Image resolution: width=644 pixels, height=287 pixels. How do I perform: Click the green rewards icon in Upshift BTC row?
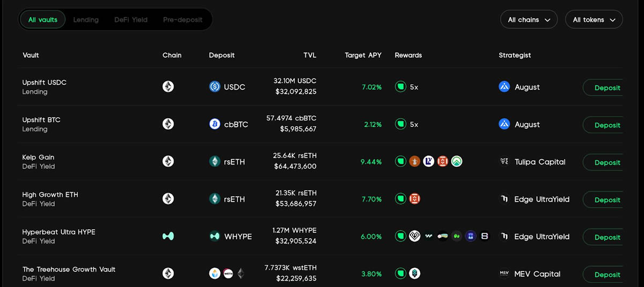pyautogui.click(x=400, y=124)
